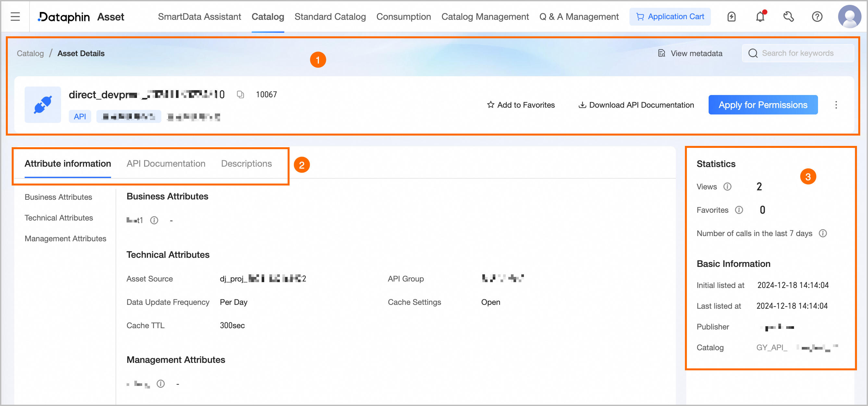The height and width of the screenshot is (406, 868).
Task: Jump to Technical Attributes in side list
Action: (59, 218)
